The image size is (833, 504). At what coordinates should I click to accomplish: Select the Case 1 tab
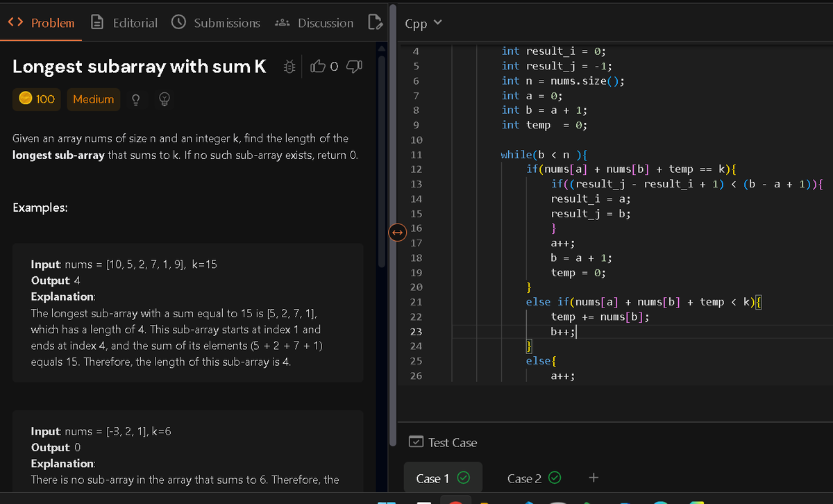443,478
